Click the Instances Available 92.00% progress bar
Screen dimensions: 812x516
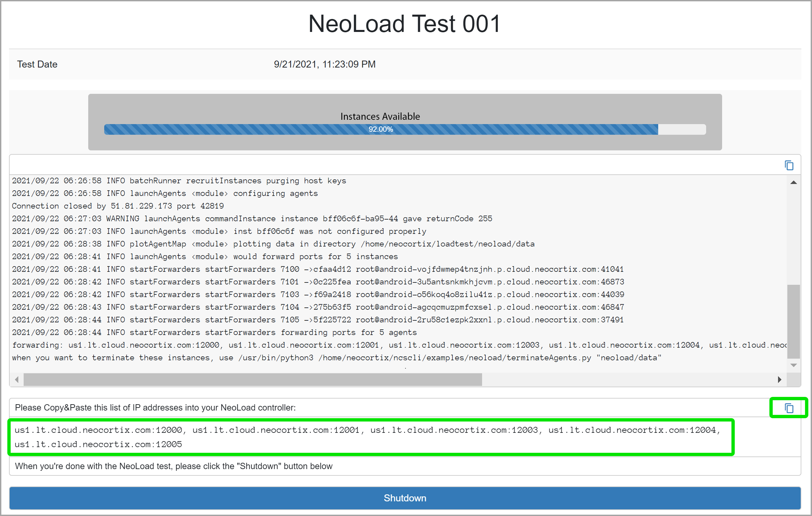click(x=405, y=129)
